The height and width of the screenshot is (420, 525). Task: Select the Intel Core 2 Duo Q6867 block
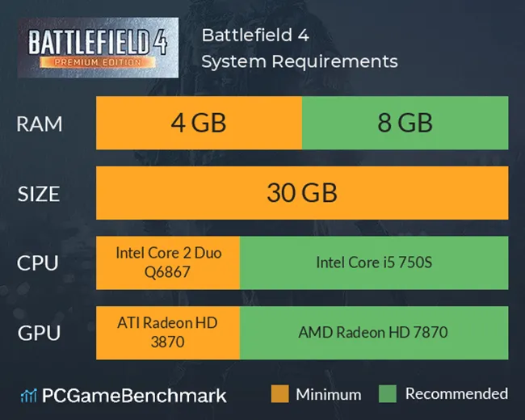click(x=168, y=262)
